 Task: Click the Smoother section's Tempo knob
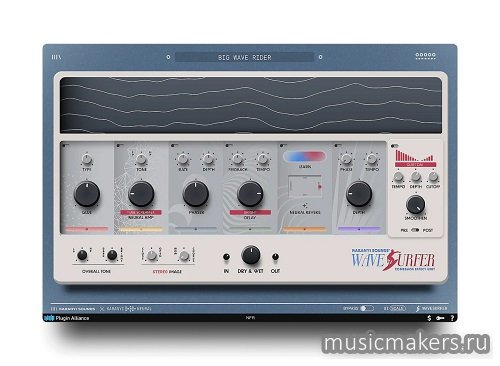[x=398, y=177]
